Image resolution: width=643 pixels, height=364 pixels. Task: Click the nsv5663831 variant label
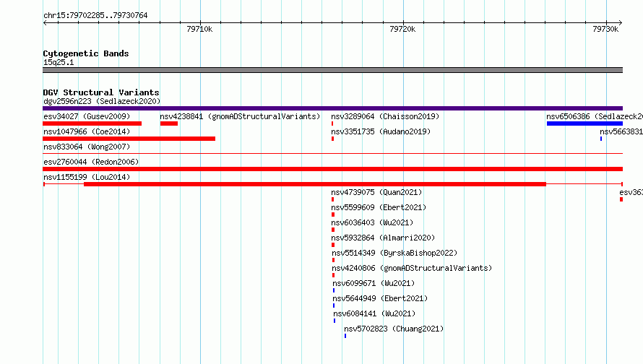[x=621, y=131]
